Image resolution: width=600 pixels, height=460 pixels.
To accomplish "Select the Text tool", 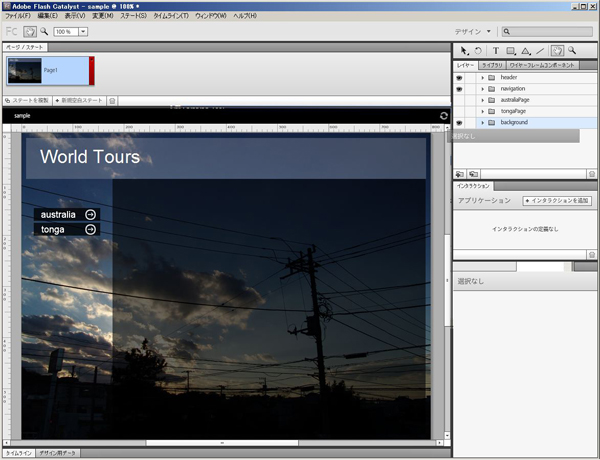I will (x=496, y=51).
